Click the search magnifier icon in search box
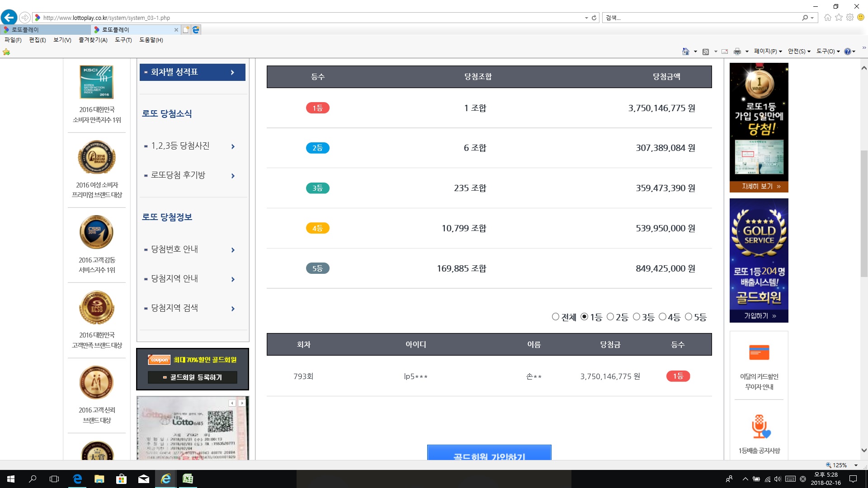868x488 pixels. point(805,18)
